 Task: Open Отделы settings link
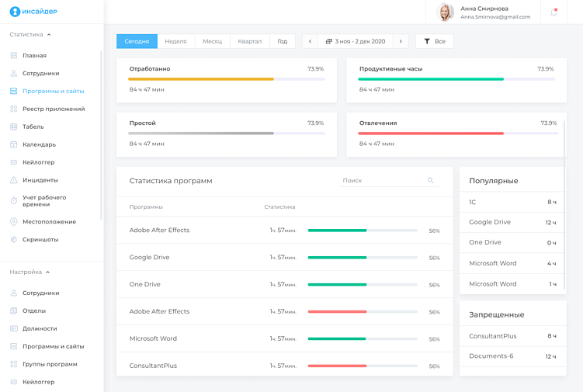[34, 311]
